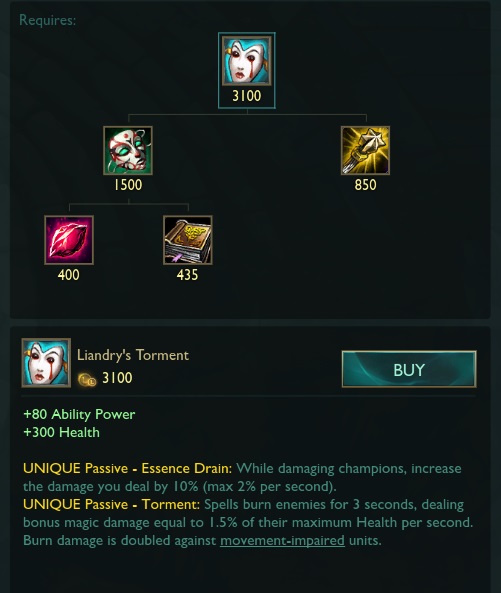The height and width of the screenshot is (593, 501).
Task: Click the 1500 price under Haunting Guise
Action: 128,185
